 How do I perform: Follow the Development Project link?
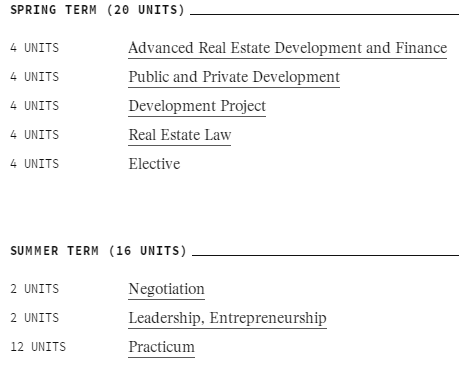(x=197, y=106)
